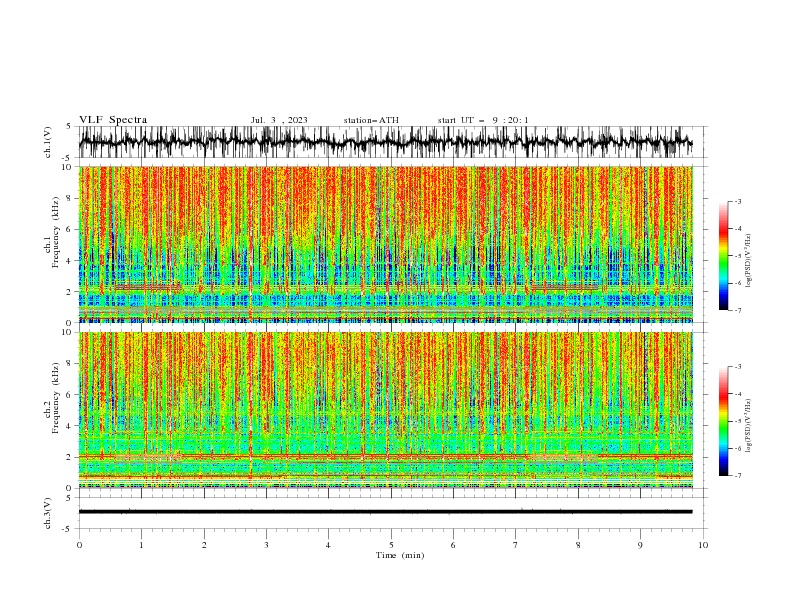Click the "4" tick on the time axis
Image resolution: width=792 pixels, height=612 pixels.
pyautogui.click(x=328, y=545)
